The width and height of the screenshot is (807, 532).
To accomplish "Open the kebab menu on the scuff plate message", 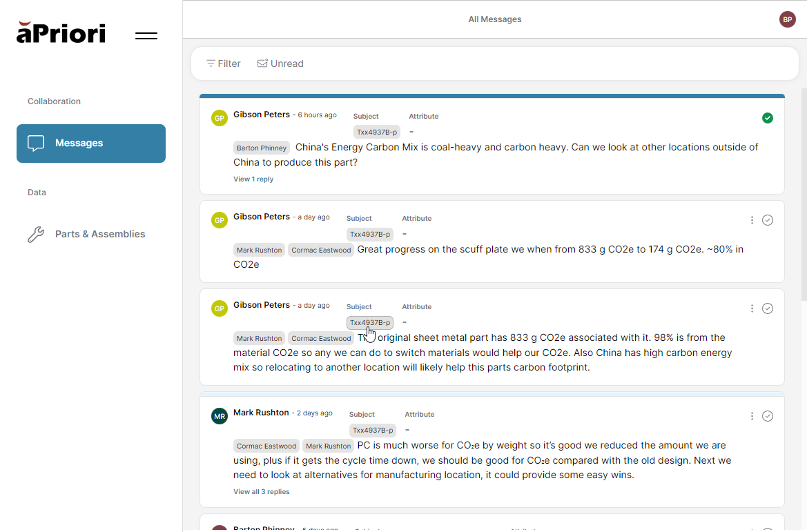I will point(752,220).
